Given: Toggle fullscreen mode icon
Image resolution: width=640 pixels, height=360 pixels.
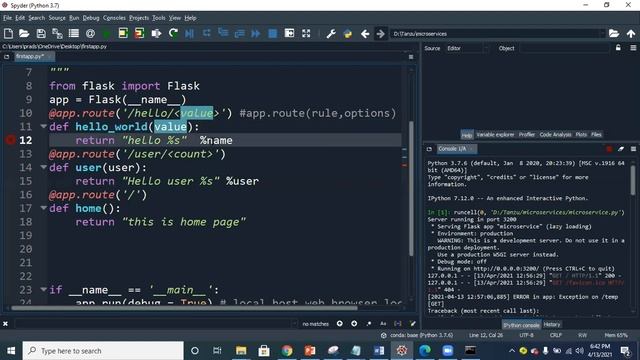Looking at the screenshot, I should click(306, 33).
